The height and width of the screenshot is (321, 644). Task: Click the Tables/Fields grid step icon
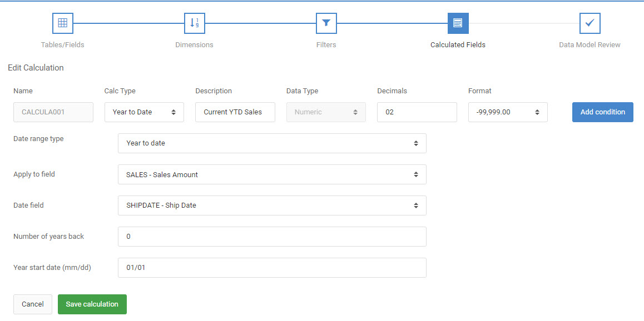[62, 23]
